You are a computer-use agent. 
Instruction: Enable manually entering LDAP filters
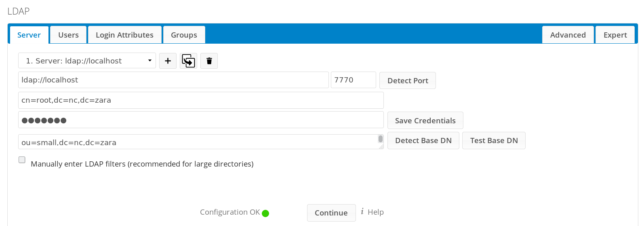[22, 160]
